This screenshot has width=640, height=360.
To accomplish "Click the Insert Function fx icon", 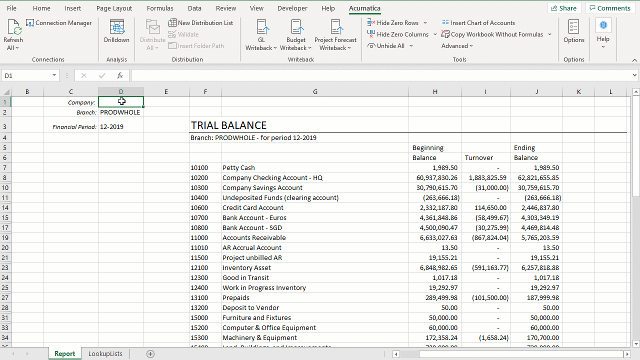I will [x=120, y=76].
